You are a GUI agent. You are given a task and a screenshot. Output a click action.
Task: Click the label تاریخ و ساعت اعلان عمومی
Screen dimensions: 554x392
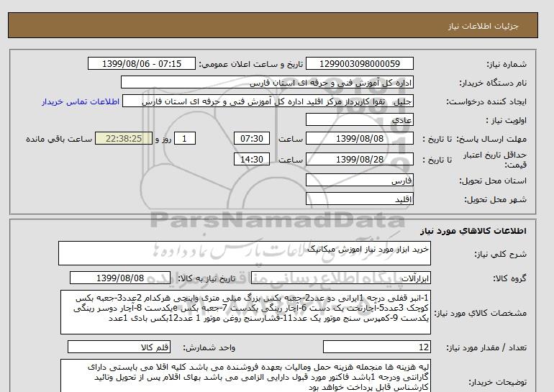point(251,64)
